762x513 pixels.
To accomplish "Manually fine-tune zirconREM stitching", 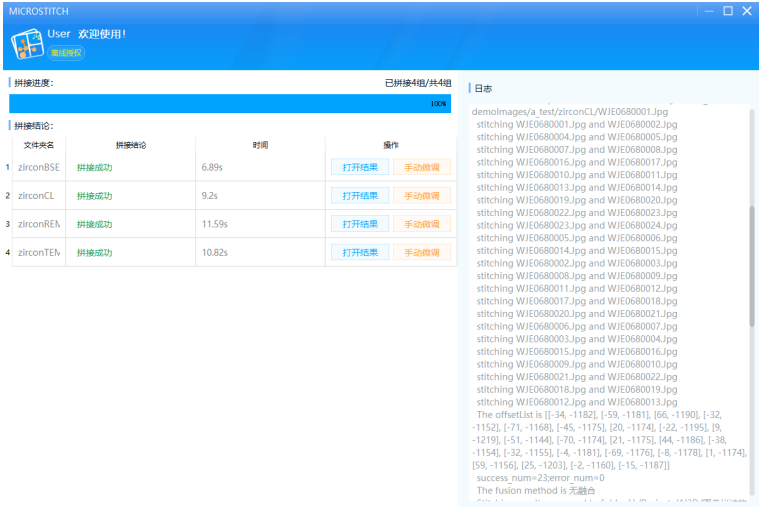I will pos(421,224).
